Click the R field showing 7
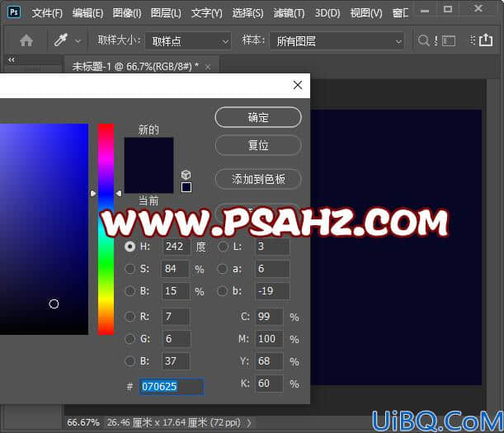The height and width of the screenshot is (433, 504). pos(176,317)
